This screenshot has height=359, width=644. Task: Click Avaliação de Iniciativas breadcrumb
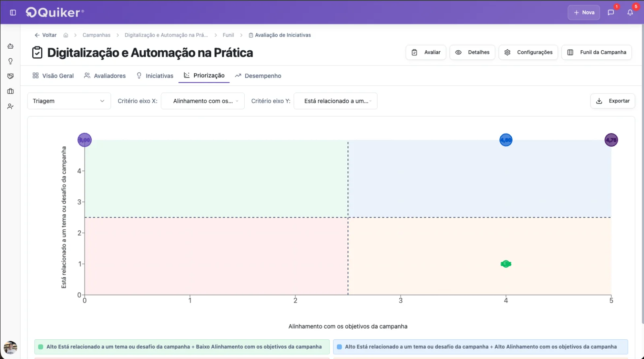tap(280, 35)
